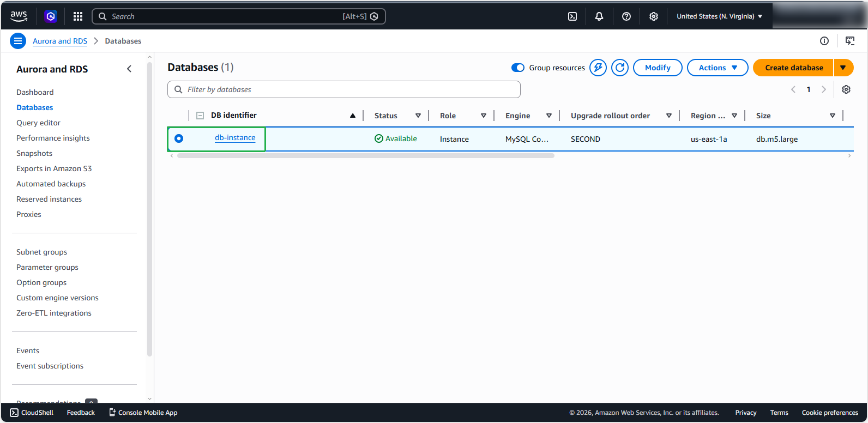This screenshot has height=423, width=868.
Task: Open Subnet groups in sidebar
Action: point(41,252)
